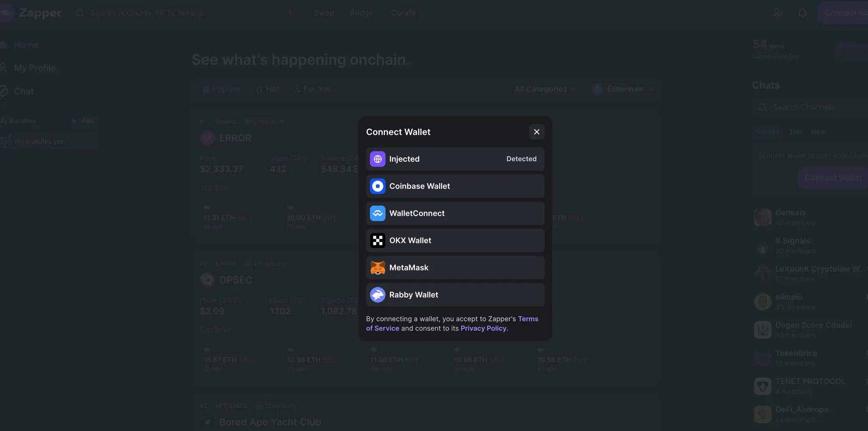Open the LeXpunK Cryptolaw chat channel
The height and width of the screenshot is (431, 868).
810,274
